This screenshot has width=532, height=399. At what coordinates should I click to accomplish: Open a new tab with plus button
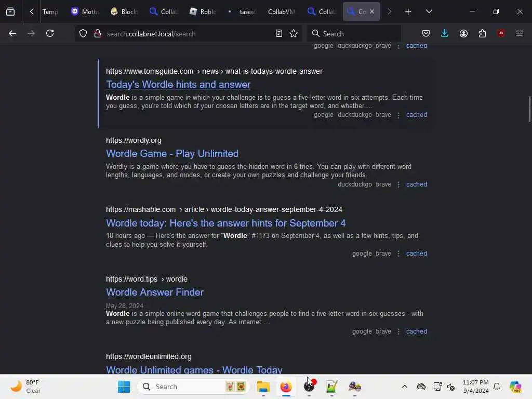pyautogui.click(x=408, y=12)
